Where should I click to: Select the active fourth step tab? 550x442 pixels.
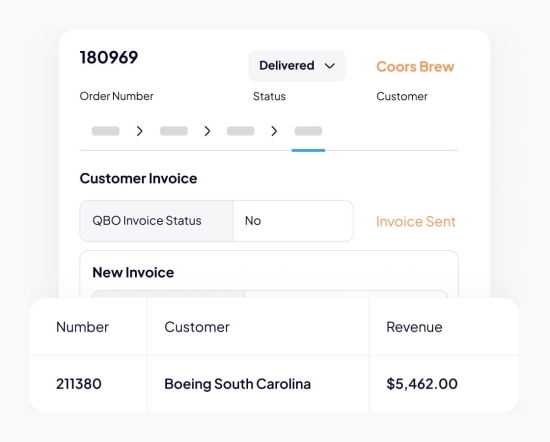click(x=308, y=131)
